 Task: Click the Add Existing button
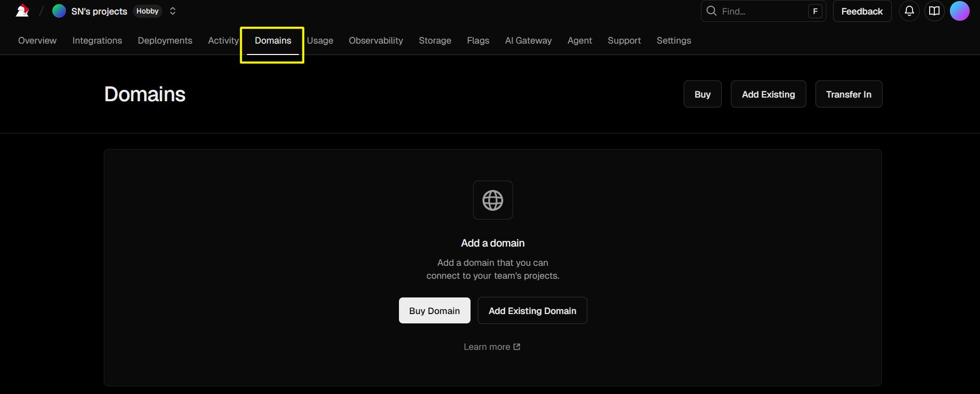pos(768,94)
